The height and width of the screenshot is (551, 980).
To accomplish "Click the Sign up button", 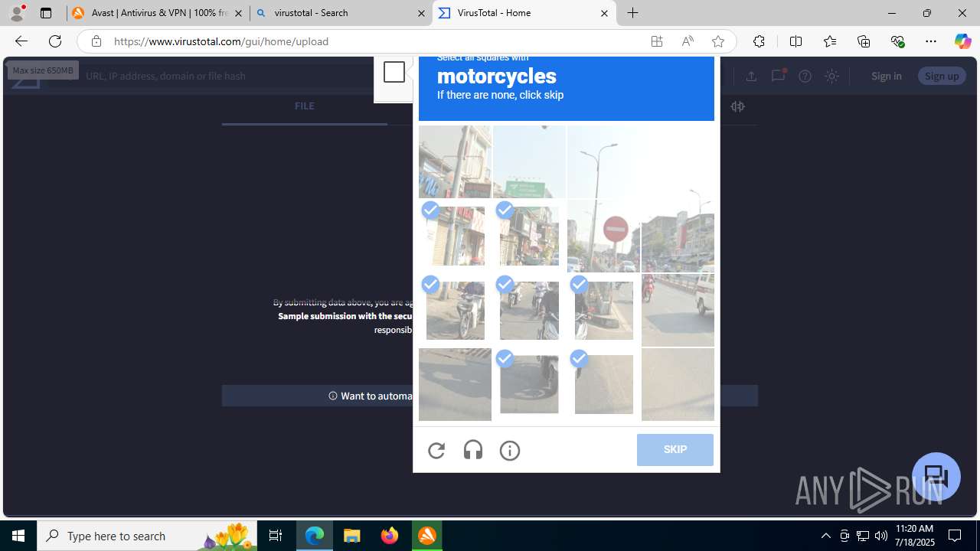I will click(x=942, y=76).
